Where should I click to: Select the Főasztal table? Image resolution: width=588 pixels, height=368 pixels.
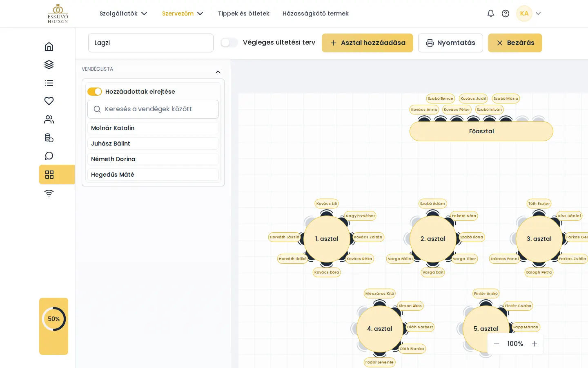tap(481, 131)
